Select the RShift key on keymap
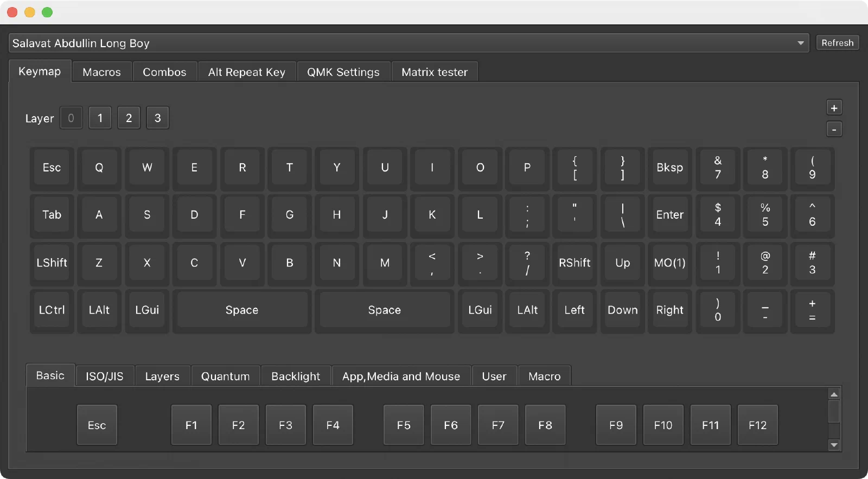Screen dimensions: 868x479 [x=575, y=263]
